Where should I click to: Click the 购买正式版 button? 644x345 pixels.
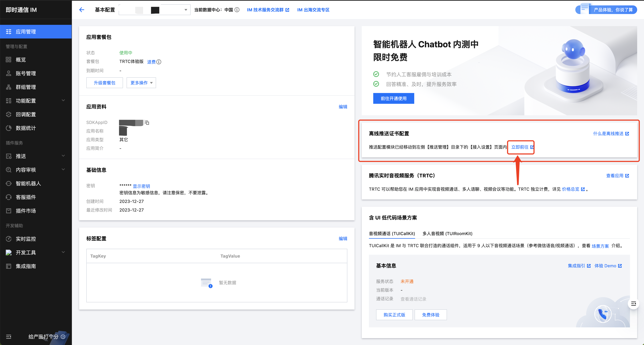point(394,315)
